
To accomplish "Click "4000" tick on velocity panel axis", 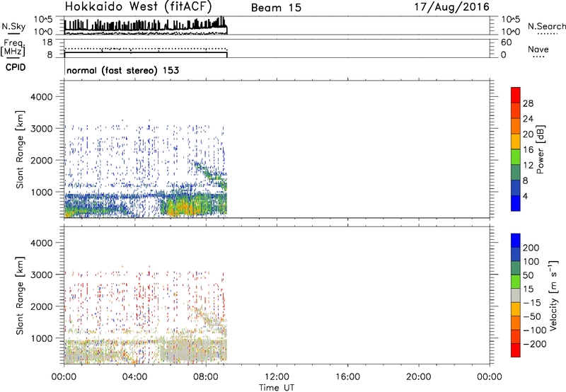I will 41,243.
